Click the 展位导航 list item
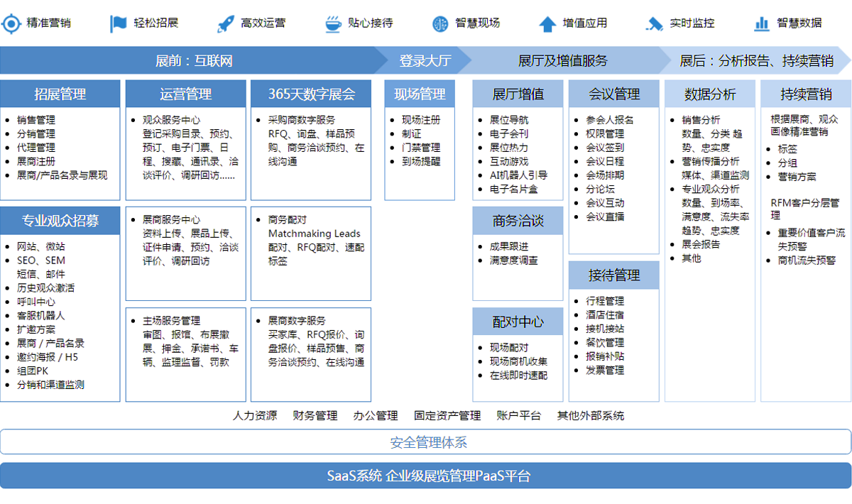This screenshot has height=504, width=852. pos(509,120)
